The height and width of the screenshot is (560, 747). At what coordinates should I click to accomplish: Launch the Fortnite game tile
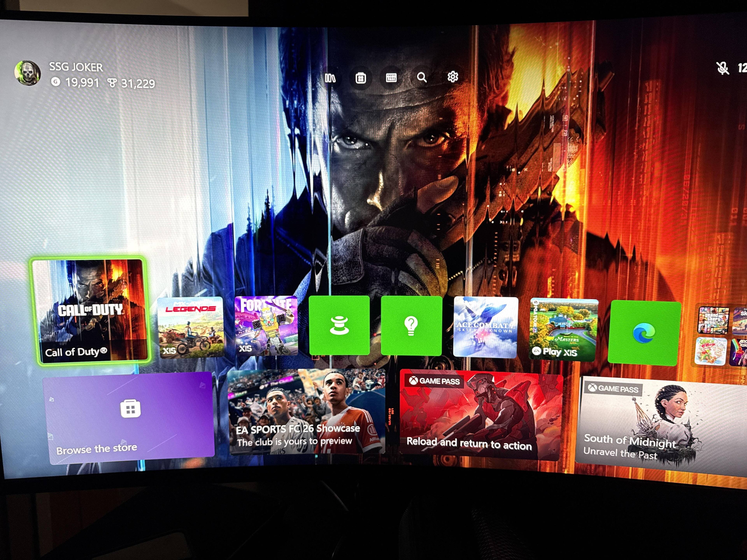point(266,326)
